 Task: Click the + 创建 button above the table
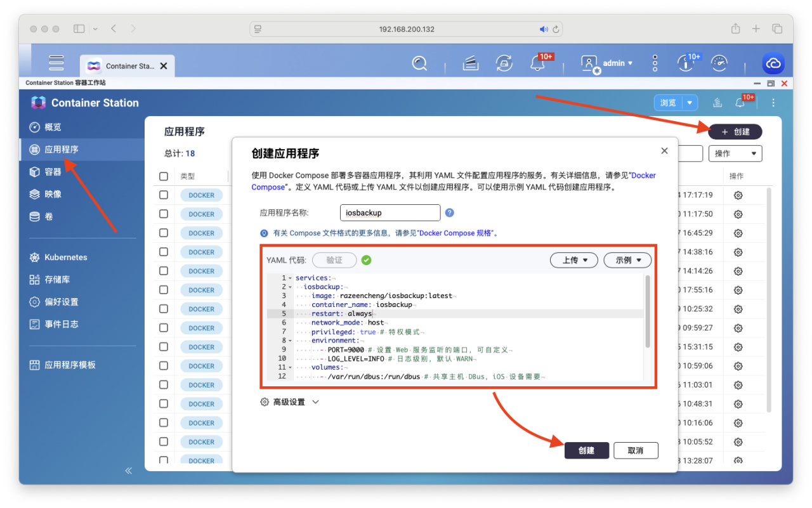[735, 132]
